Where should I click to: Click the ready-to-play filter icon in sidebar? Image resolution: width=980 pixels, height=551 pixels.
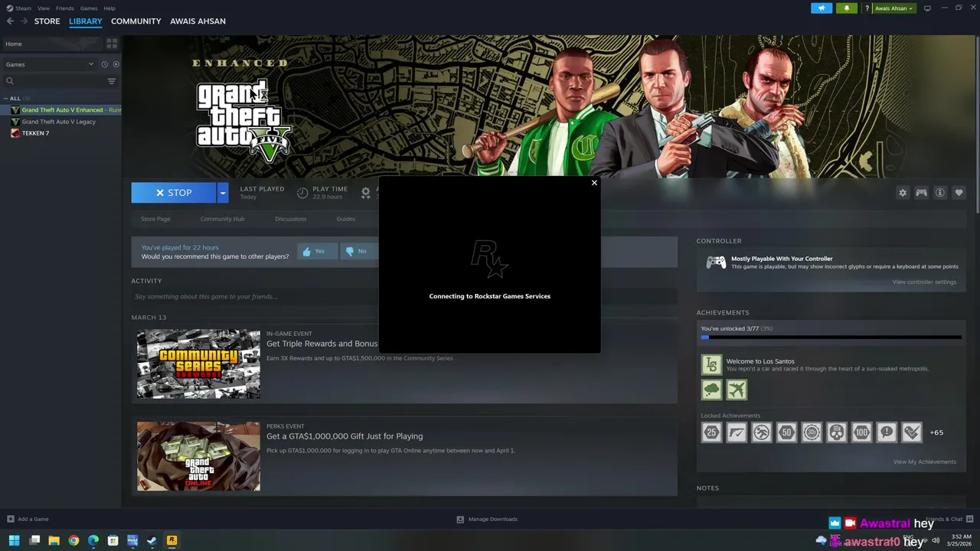(116, 64)
